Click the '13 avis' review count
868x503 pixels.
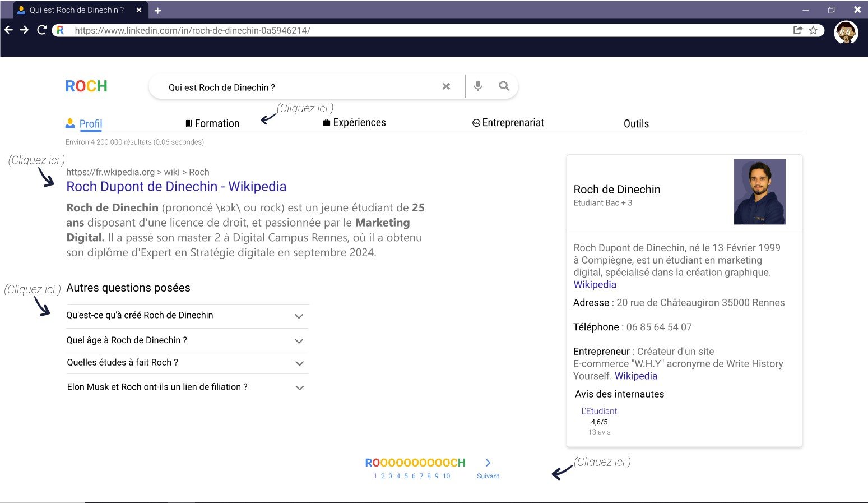[599, 432]
